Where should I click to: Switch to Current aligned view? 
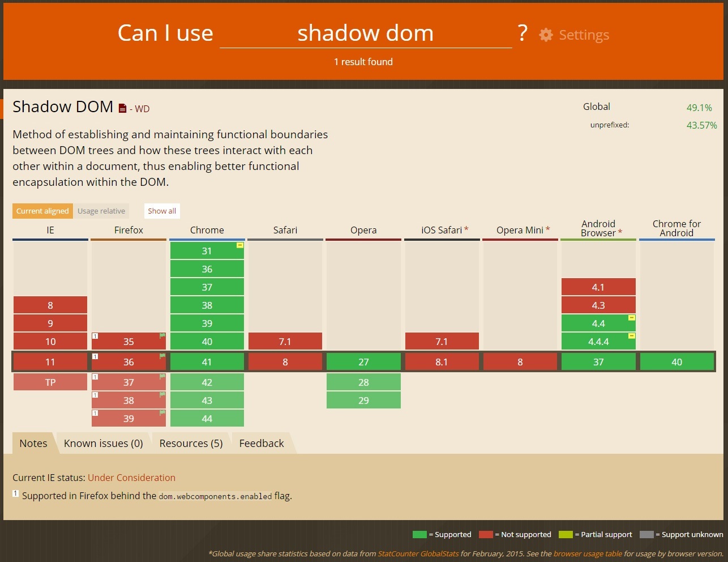(x=42, y=211)
